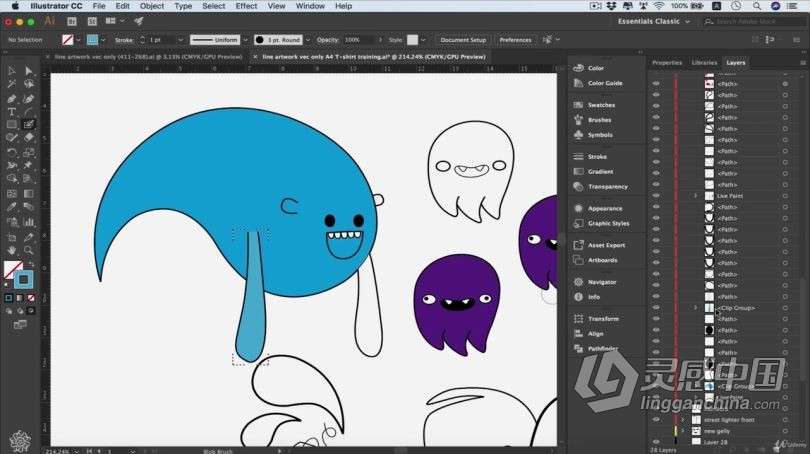Image resolution: width=810 pixels, height=454 pixels.
Task: Open the Style dropdown arrow
Action: (x=423, y=40)
